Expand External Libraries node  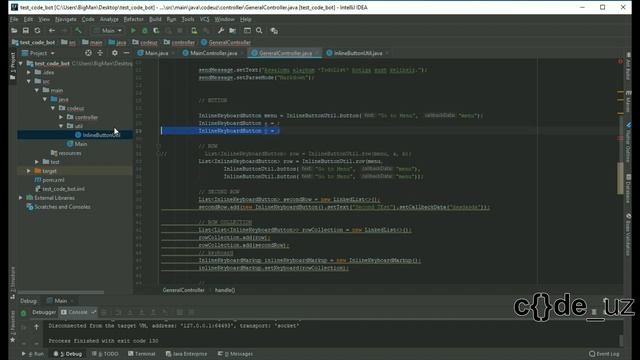[x=21, y=198]
